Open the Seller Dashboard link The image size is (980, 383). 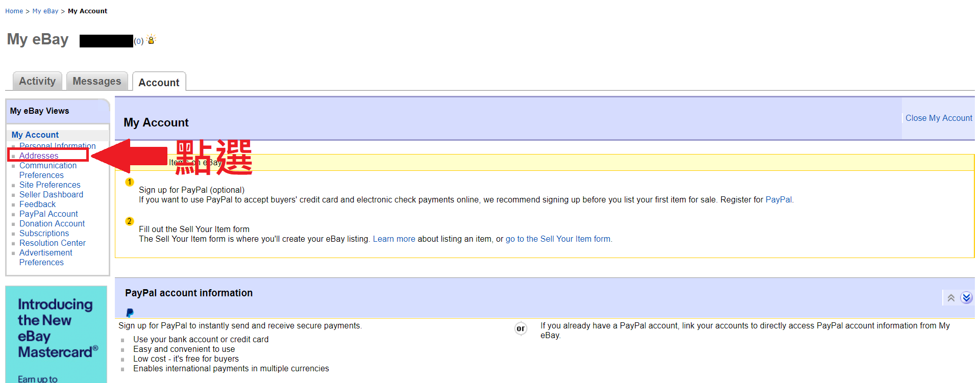[x=51, y=194]
